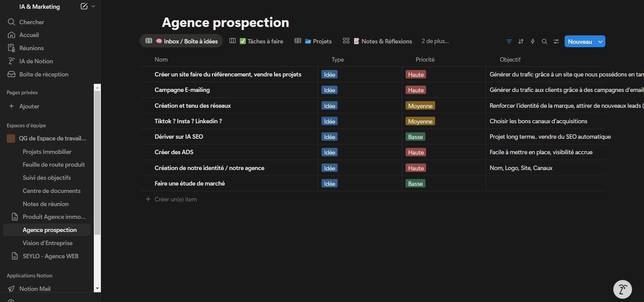This screenshot has width=644, height=302.
Task: Click the QG teamspace brown icon
Action: pos(11,138)
